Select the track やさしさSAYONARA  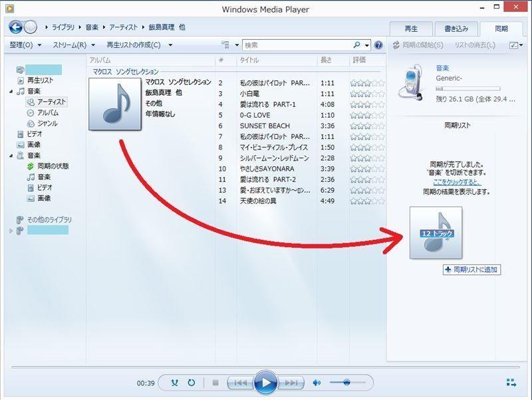267,169
